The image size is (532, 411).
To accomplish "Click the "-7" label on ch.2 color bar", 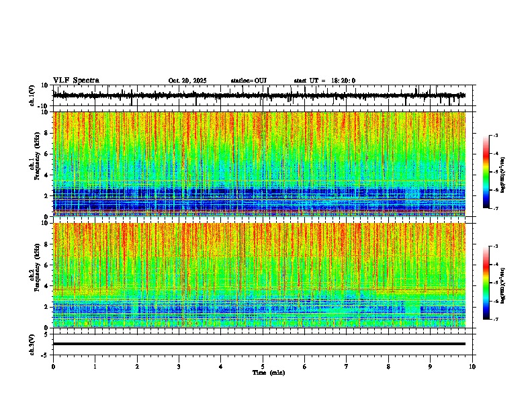I will [495, 319].
